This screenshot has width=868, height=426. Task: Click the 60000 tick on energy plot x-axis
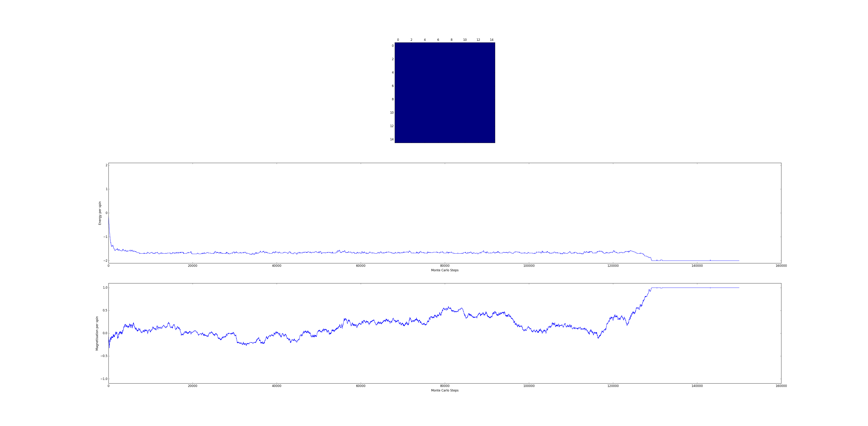361,266
